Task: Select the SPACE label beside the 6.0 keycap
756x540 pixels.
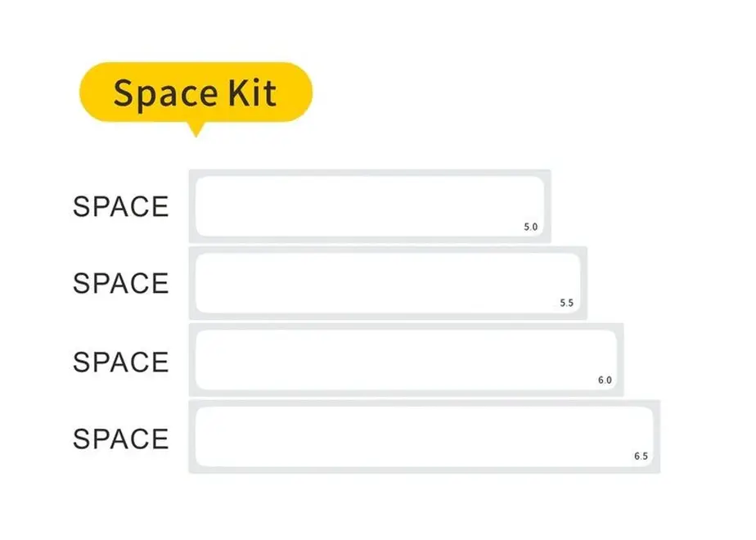Action: point(120,362)
